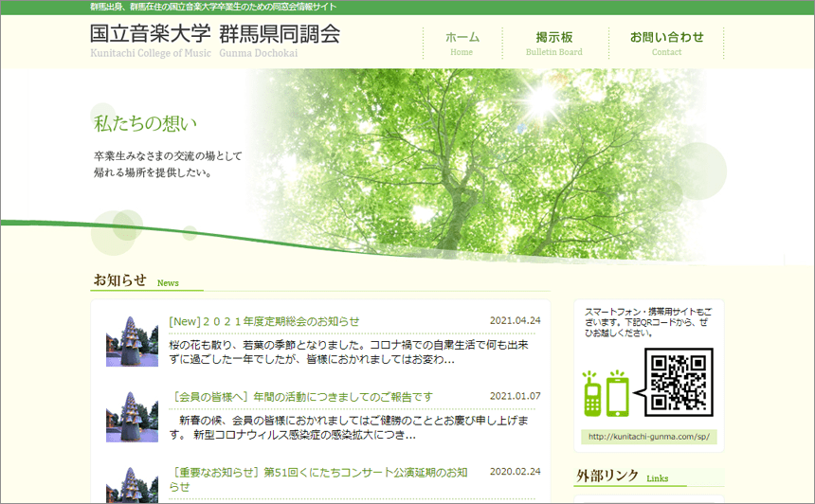Click the green smartphone icon
This screenshot has height=504, width=815.
618,394
